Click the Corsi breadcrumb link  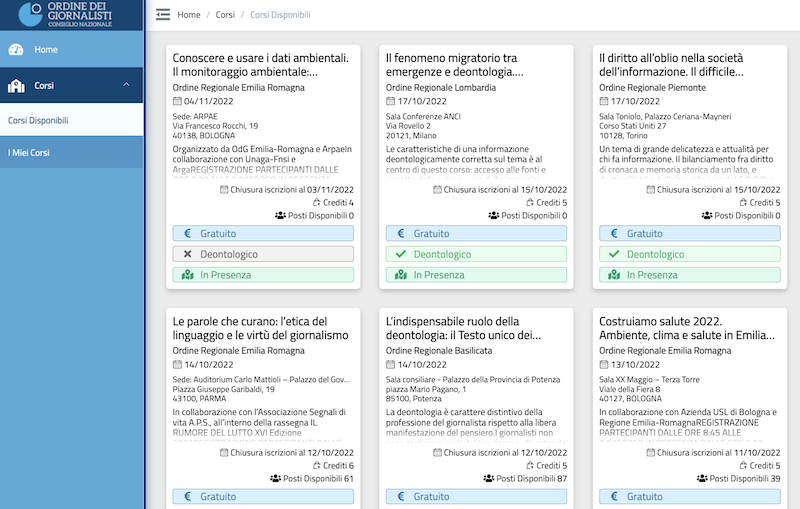coord(226,15)
